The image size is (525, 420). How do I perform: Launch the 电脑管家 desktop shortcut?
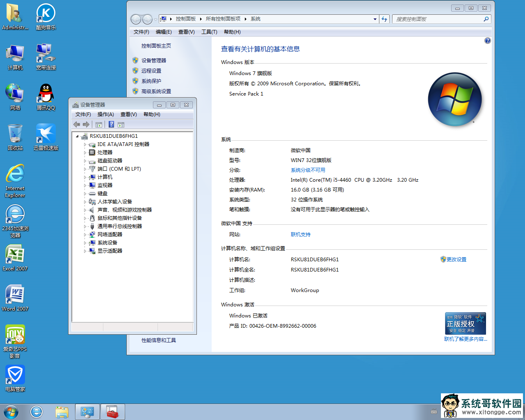(x=15, y=378)
